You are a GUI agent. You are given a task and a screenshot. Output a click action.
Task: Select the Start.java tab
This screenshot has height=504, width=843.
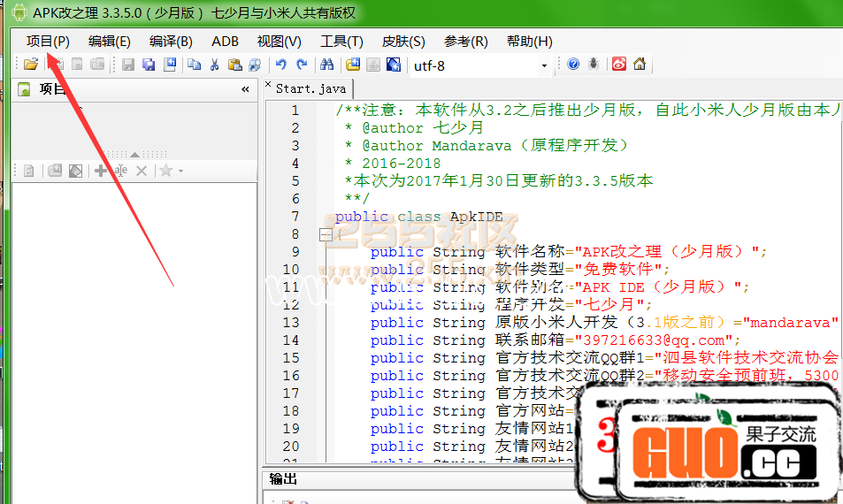(310, 88)
